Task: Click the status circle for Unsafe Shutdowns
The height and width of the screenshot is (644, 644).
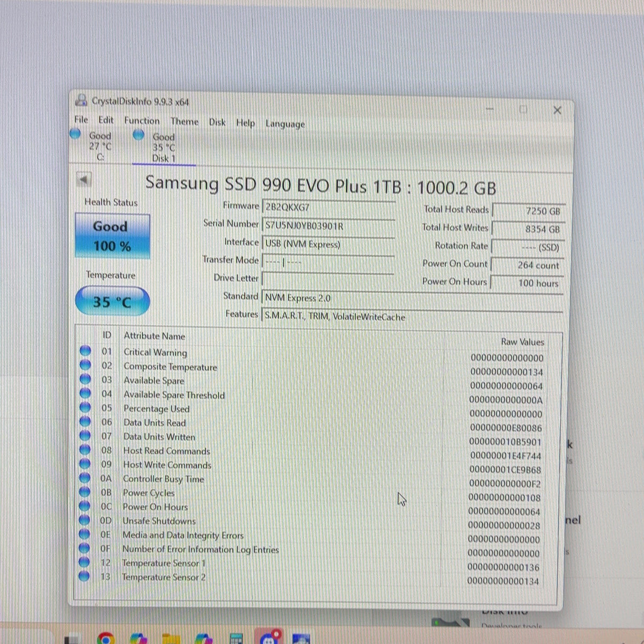Action: click(x=84, y=519)
